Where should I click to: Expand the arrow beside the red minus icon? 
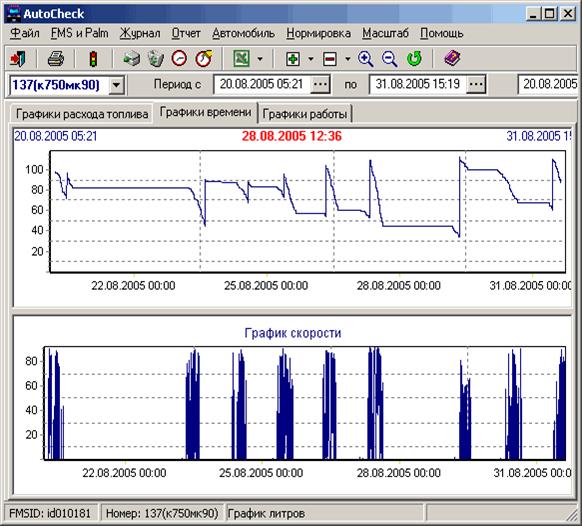(x=347, y=59)
